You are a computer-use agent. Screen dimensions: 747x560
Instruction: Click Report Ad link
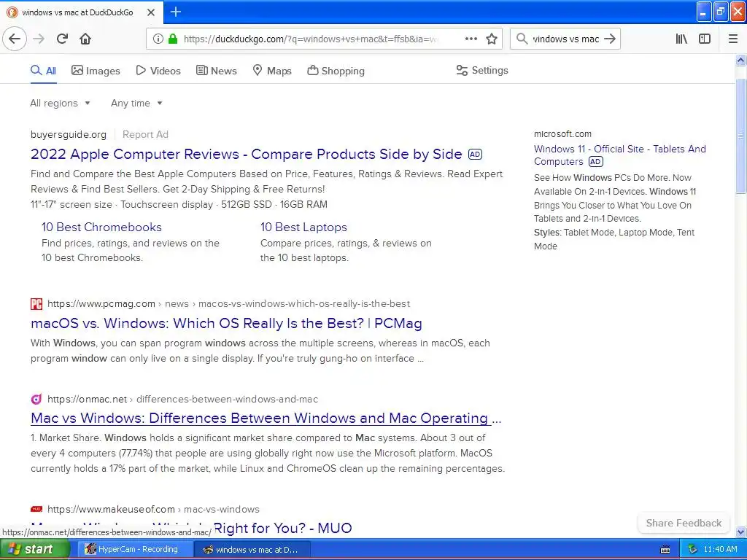(x=145, y=135)
